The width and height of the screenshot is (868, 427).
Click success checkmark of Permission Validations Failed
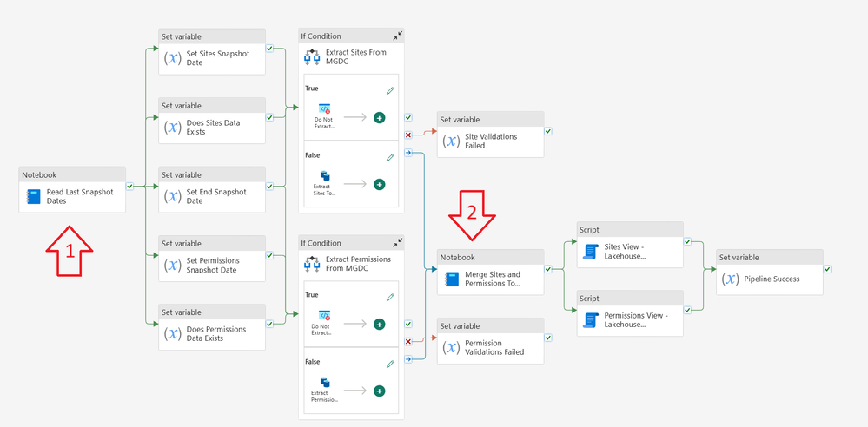click(x=547, y=338)
